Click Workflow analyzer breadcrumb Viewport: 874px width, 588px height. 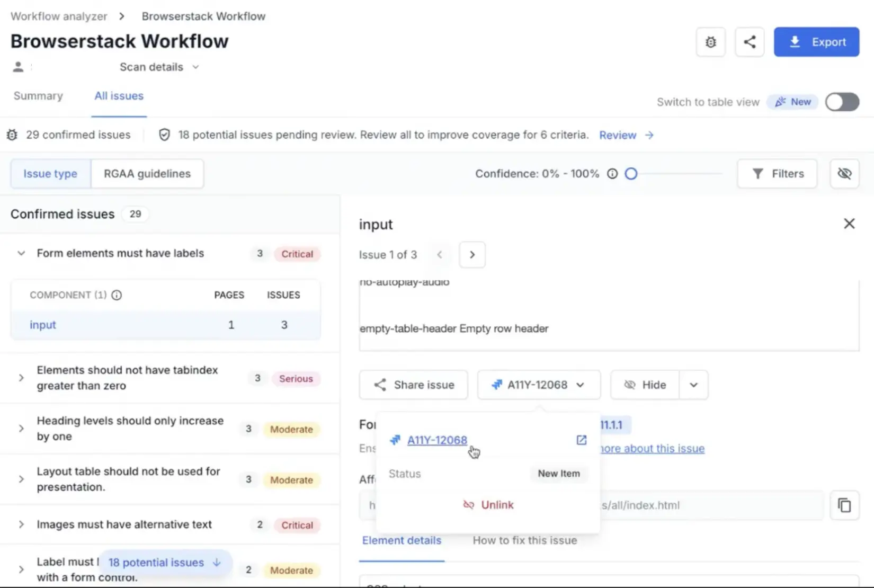[x=59, y=16]
